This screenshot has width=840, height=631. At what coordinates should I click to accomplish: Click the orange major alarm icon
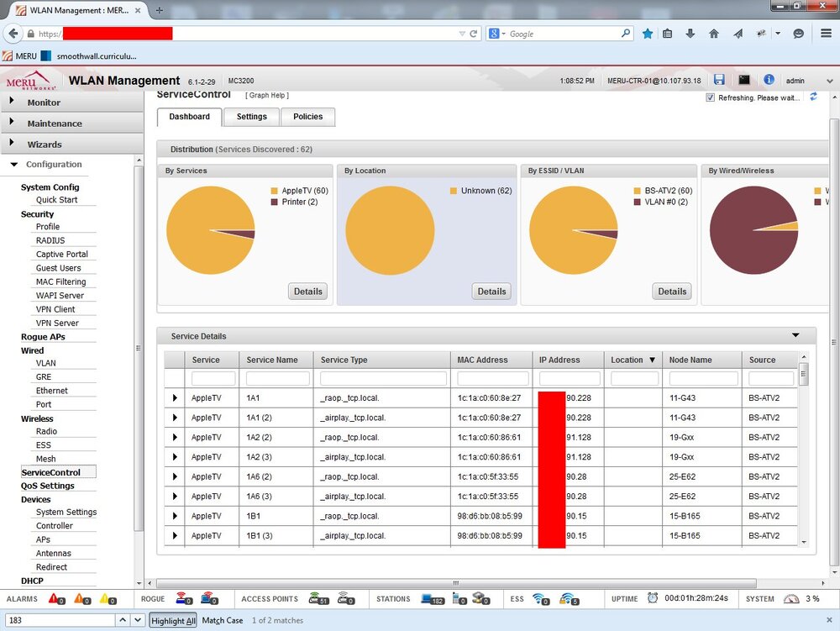(x=80, y=598)
